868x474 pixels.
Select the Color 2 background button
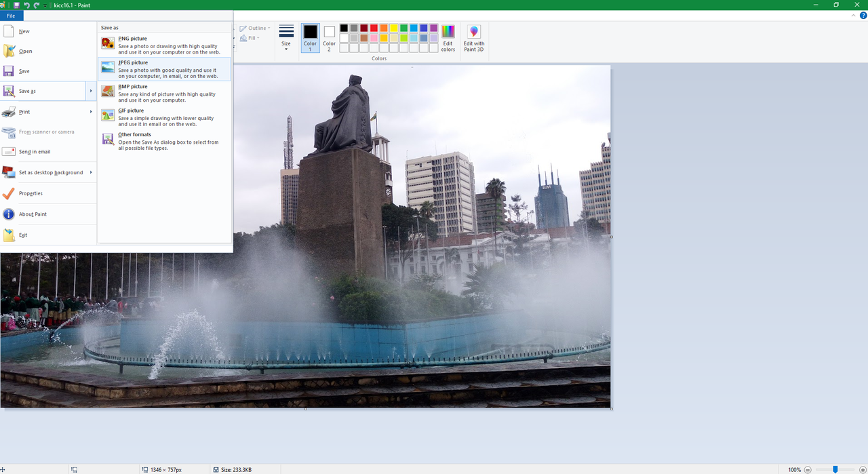329,38
